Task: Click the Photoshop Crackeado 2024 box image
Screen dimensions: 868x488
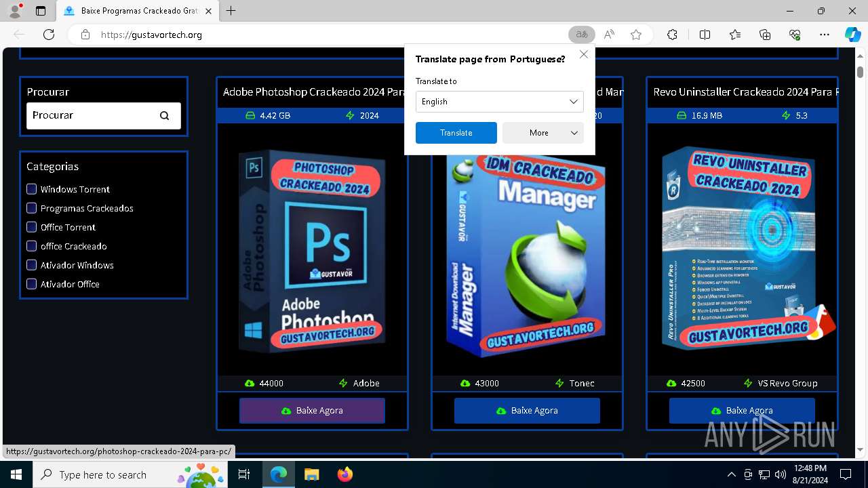Action: [x=312, y=251]
